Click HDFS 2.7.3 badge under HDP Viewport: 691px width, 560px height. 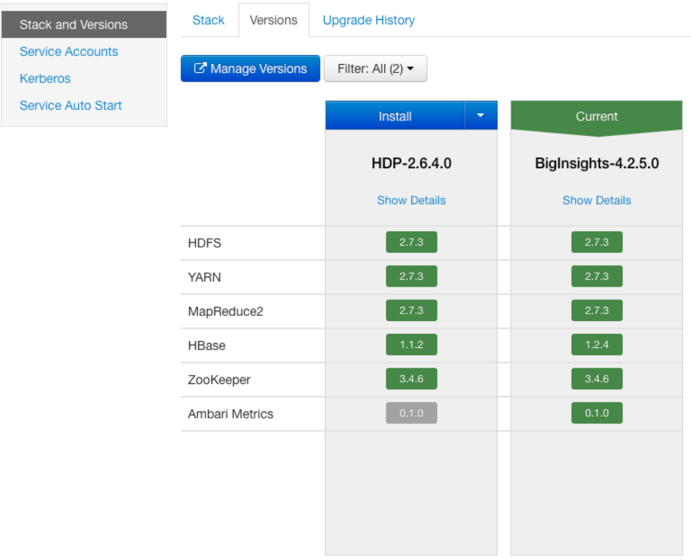coord(412,242)
